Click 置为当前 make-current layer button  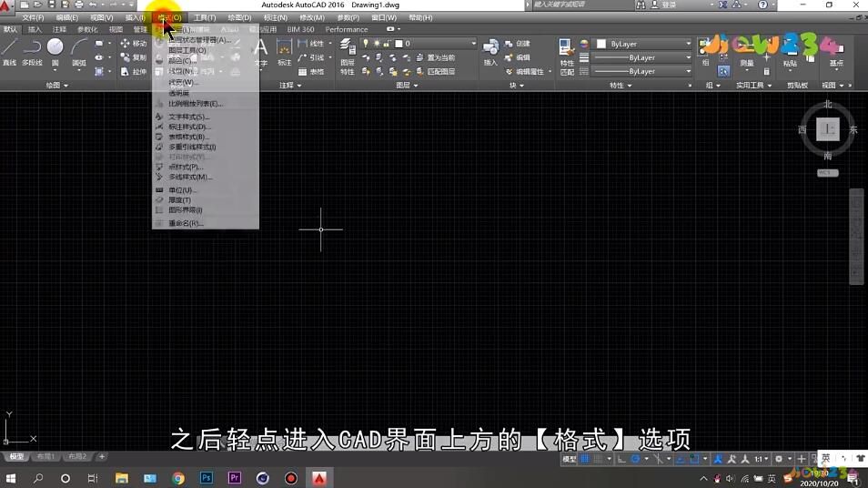click(x=435, y=57)
